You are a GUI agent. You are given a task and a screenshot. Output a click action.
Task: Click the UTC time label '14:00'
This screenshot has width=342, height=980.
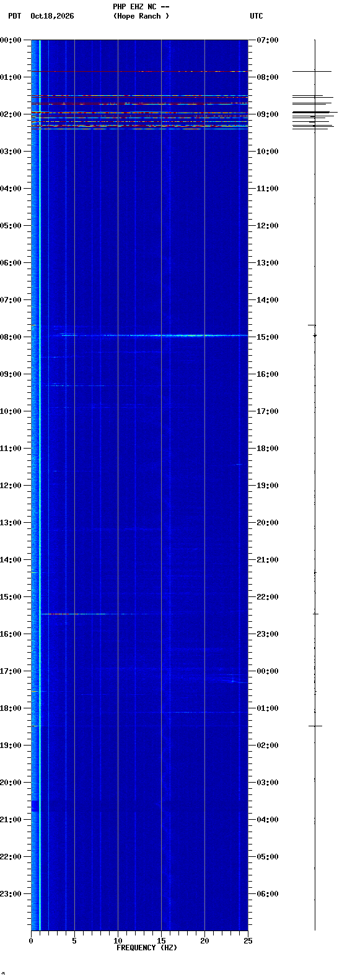[268, 300]
